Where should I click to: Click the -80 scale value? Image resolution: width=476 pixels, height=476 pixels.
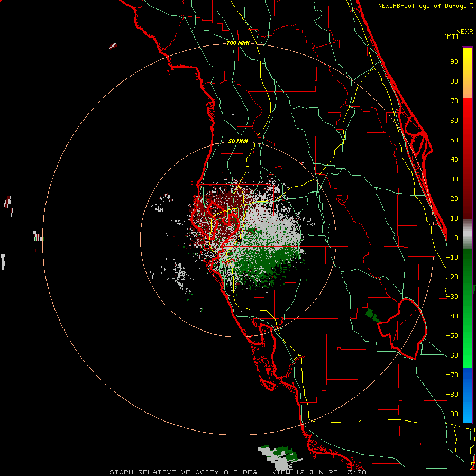(x=452, y=395)
